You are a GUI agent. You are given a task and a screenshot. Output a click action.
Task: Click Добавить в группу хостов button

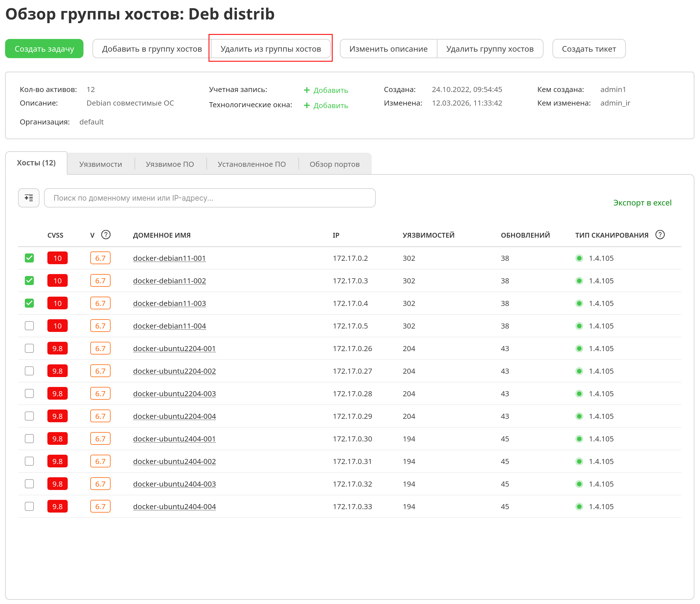point(152,49)
